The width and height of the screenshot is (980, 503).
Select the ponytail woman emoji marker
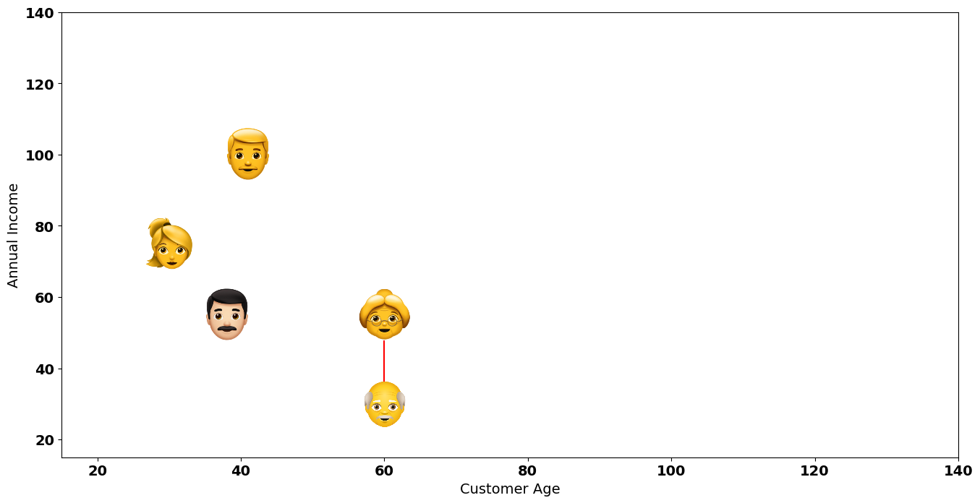coord(170,244)
